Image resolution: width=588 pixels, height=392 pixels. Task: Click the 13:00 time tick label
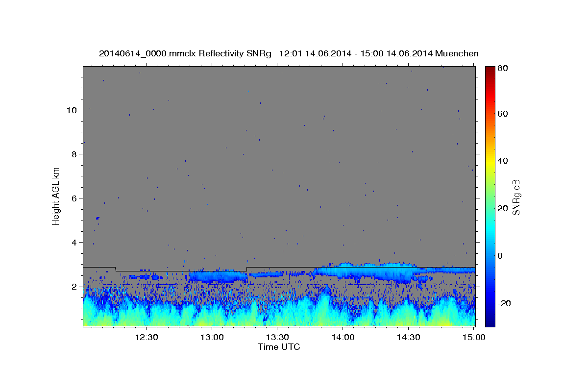pyautogui.click(x=212, y=337)
